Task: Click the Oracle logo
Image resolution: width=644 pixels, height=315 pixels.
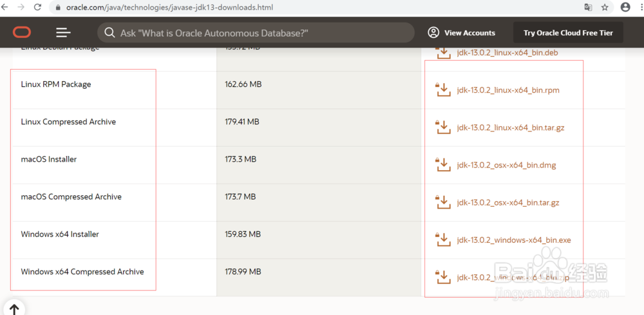Action: (22, 32)
